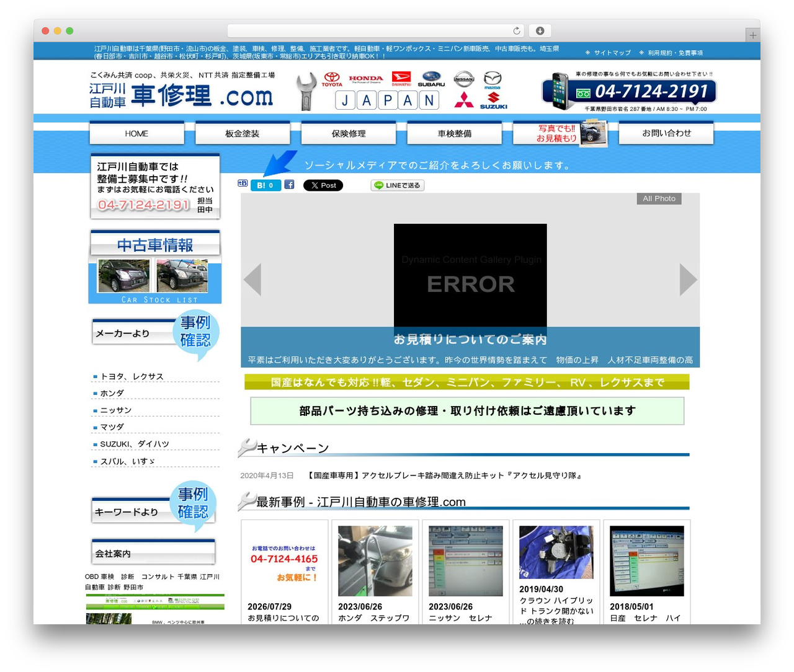The height and width of the screenshot is (672, 794).
Task: Click the Suzuki logo
Action: coord(494,100)
